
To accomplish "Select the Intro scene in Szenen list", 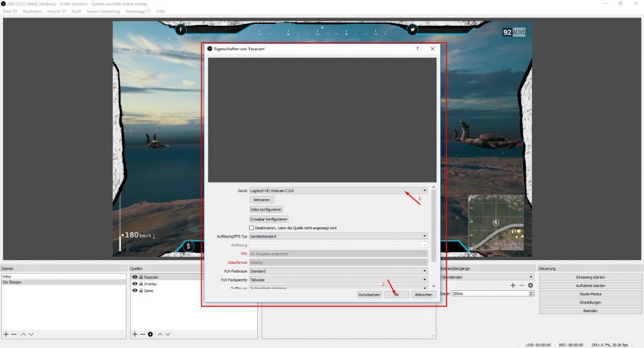I will (7, 276).
